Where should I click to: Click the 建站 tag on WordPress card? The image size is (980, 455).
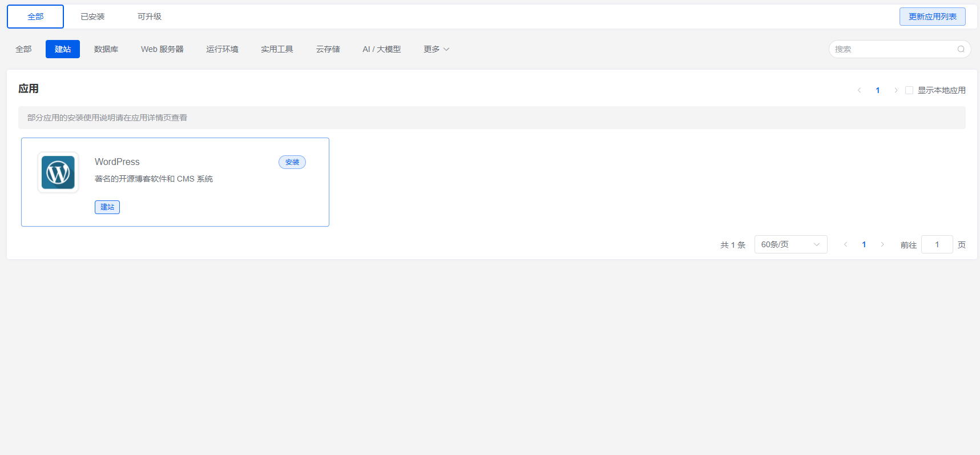pyautogui.click(x=107, y=207)
